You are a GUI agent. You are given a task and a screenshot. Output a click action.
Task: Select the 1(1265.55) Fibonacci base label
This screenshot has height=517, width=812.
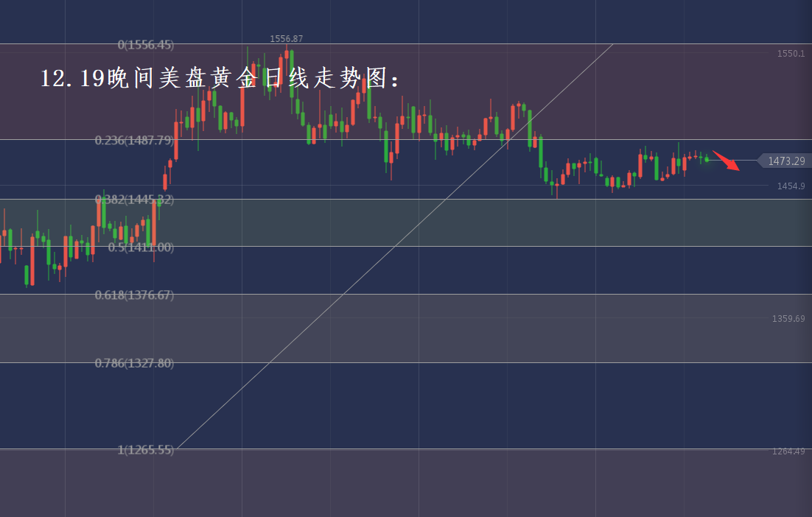tap(146, 449)
